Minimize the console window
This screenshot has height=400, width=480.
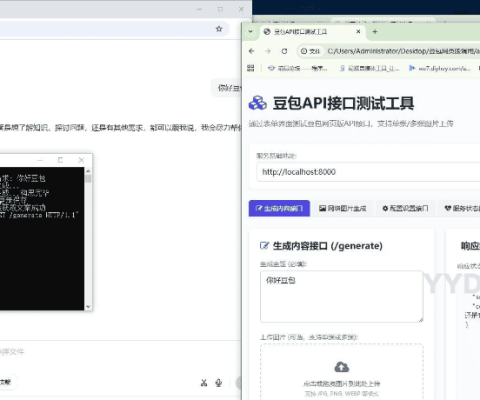(x=40, y=160)
